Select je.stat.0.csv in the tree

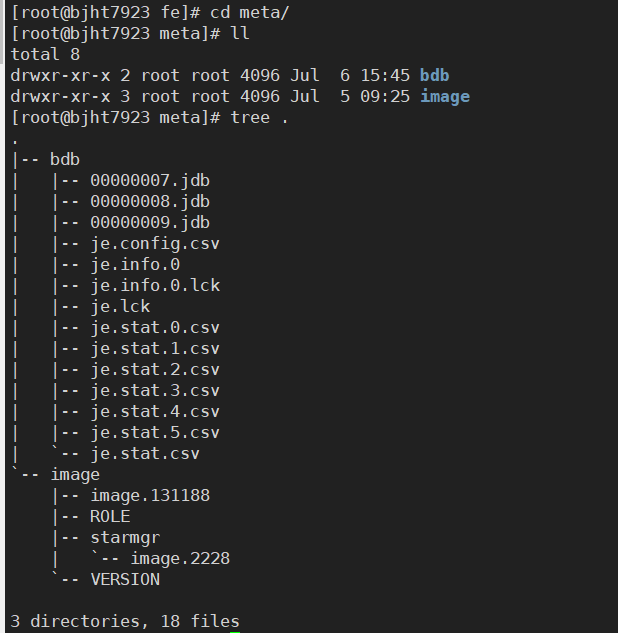coord(155,327)
